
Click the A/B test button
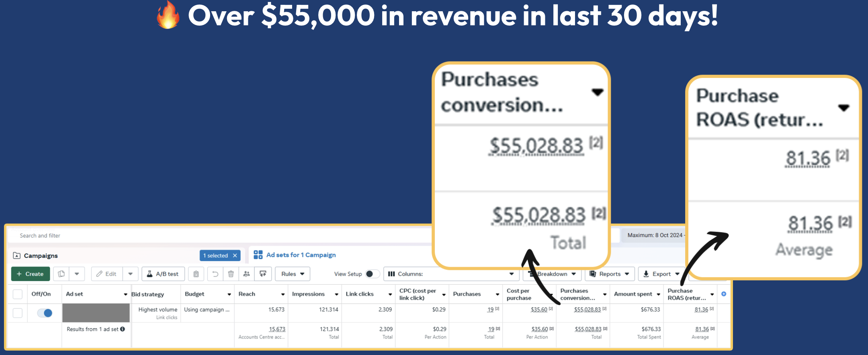point(163,274)
